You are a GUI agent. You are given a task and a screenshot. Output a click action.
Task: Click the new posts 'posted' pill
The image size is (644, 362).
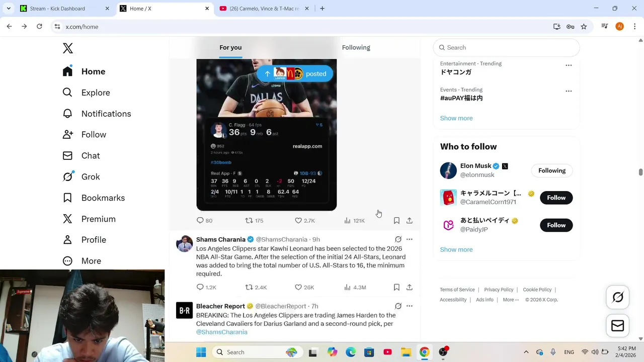(x=295, y=74)
